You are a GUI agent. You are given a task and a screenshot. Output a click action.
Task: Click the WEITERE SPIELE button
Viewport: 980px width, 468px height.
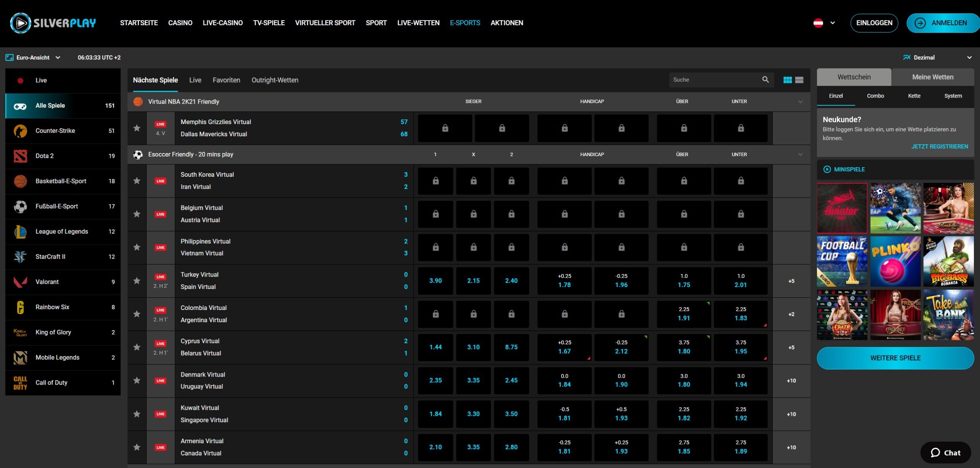pyautogui.click(x=895, y=358)
